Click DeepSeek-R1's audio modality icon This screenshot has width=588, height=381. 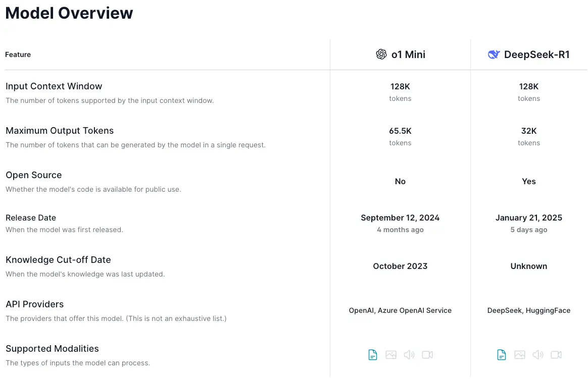click(x=538, y=355)
